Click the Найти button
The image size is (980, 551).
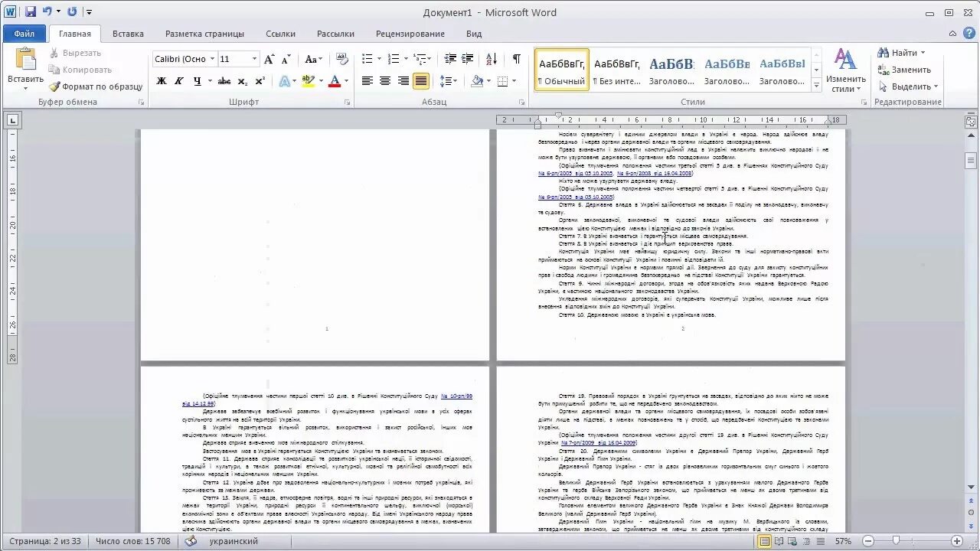pos(901,53)
